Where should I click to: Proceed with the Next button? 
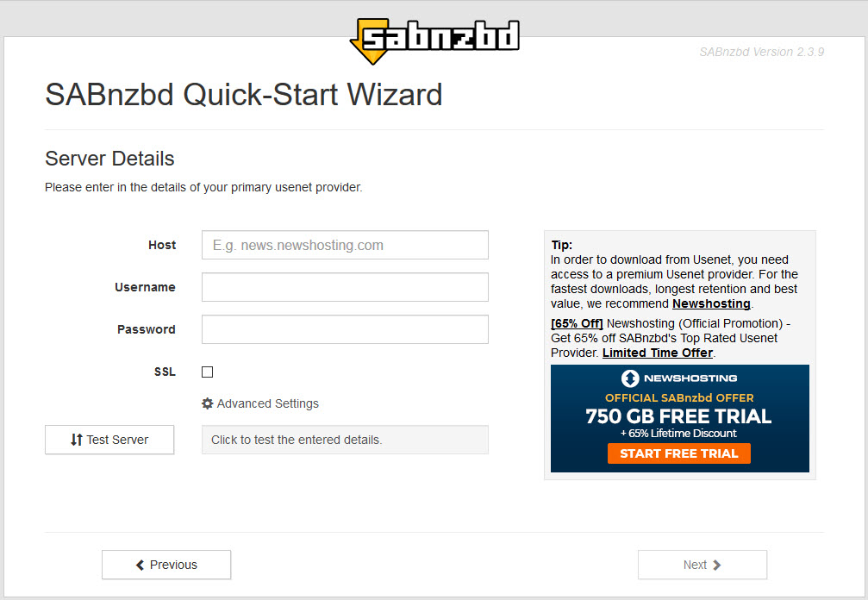703,565
